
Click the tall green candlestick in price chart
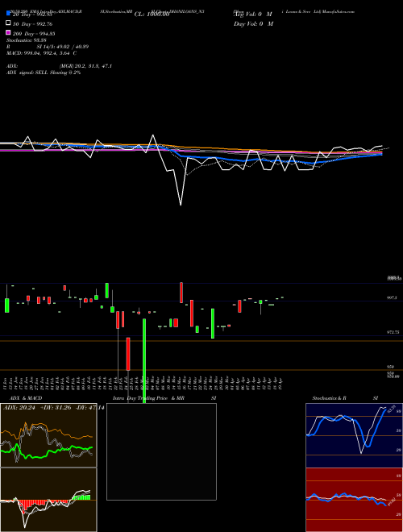coord(144,360)
